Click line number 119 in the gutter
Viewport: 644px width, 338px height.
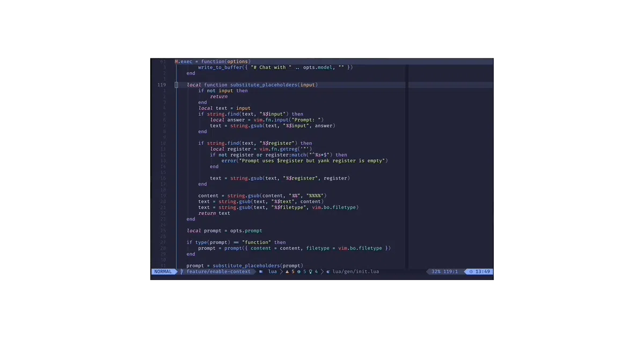(x=162, y=85)
